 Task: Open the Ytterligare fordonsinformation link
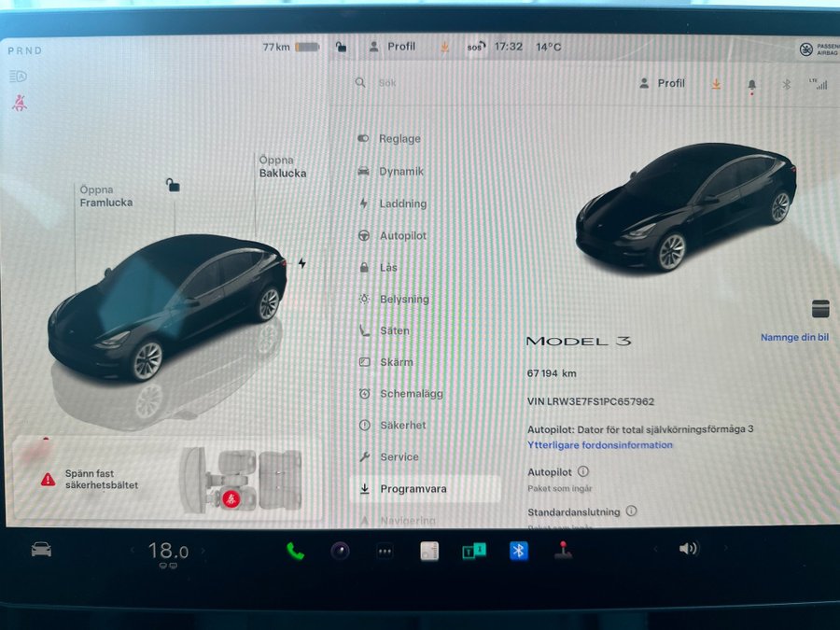pyautogui.click(x=599, y=445)
